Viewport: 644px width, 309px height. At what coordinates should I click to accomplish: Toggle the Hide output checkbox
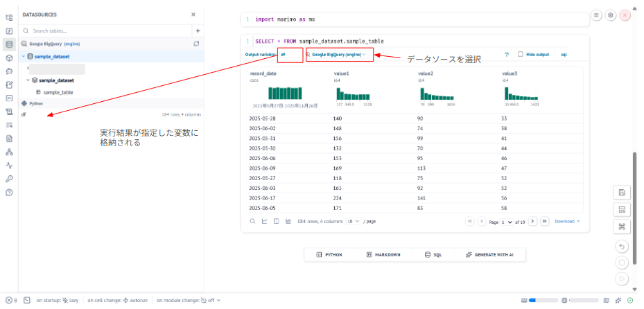pos(521,54)
